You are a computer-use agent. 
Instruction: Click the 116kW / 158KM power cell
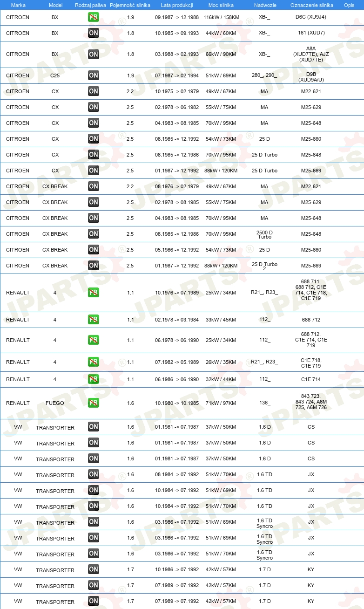(x=221, y=17)
